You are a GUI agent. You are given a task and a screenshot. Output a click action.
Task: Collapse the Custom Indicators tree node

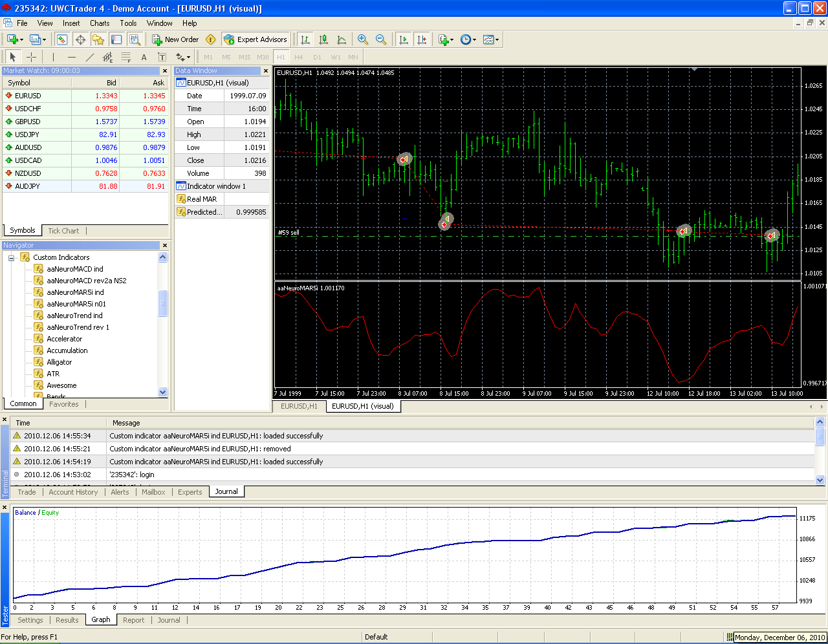click(x=11, y=257)
